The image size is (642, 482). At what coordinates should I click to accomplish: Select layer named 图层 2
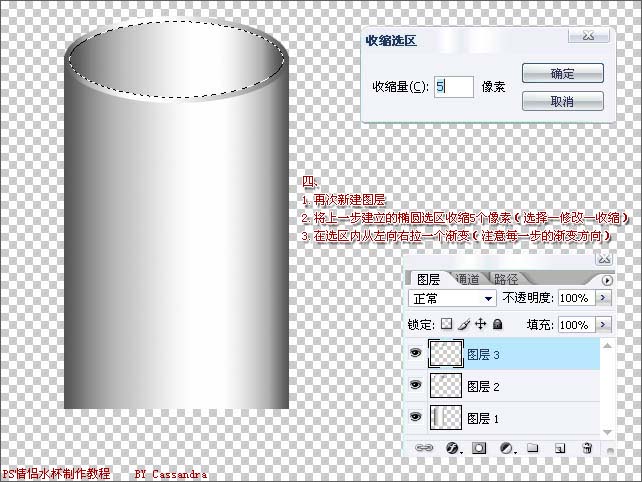click(x=483, y=387)
